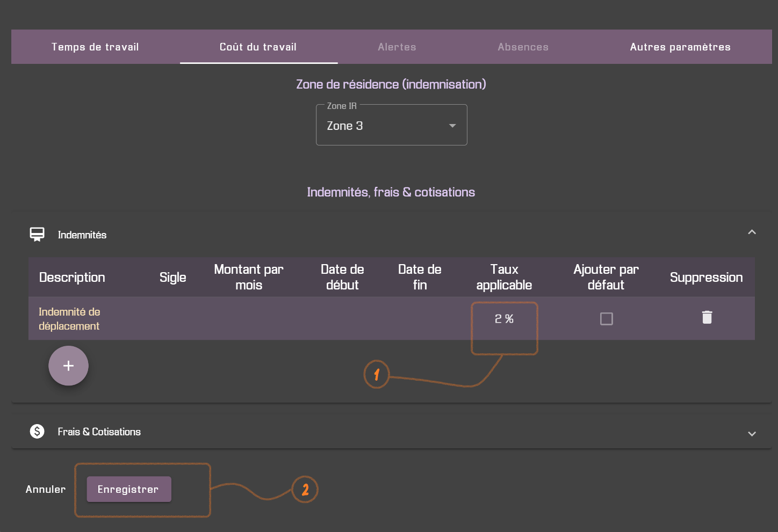This screenshot has height=532, width=778.
Task: Click the Zone de résidence (indemnisation) heading
Action: tap(391, 84)
